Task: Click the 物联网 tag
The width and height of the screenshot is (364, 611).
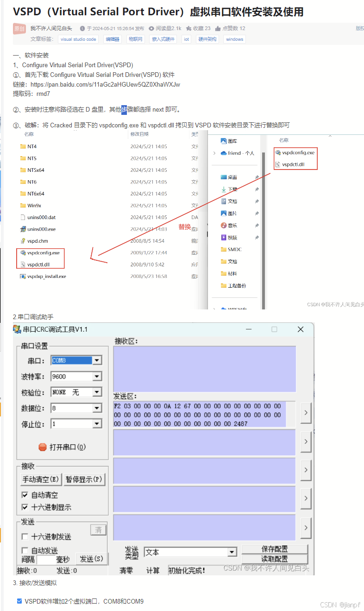Action: tap(135, 39)
